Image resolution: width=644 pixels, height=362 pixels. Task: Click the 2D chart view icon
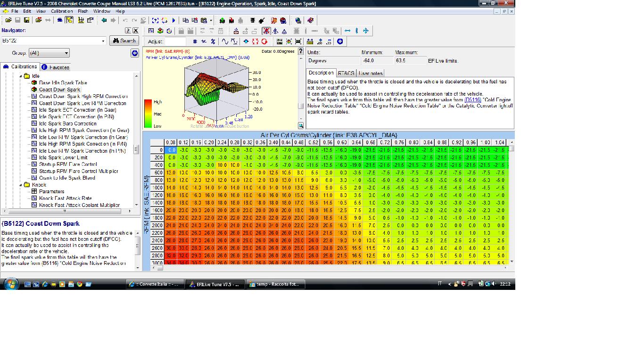click(150, 31)
